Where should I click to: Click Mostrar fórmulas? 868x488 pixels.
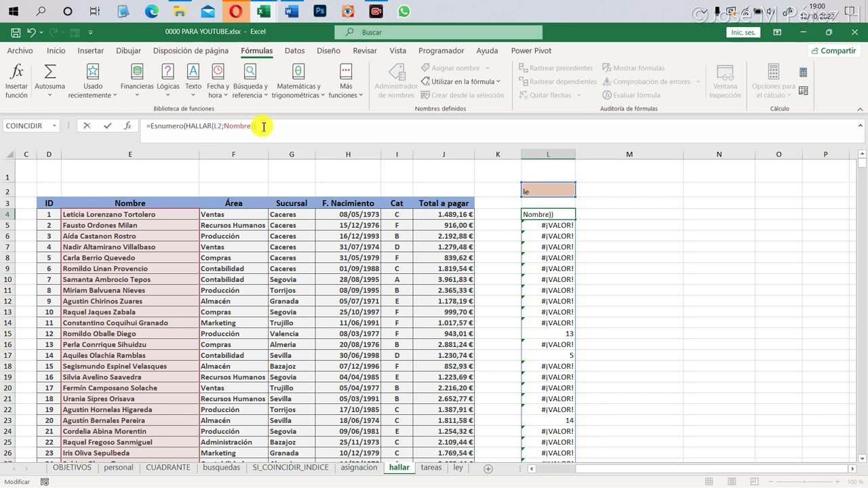pos(633,68)
